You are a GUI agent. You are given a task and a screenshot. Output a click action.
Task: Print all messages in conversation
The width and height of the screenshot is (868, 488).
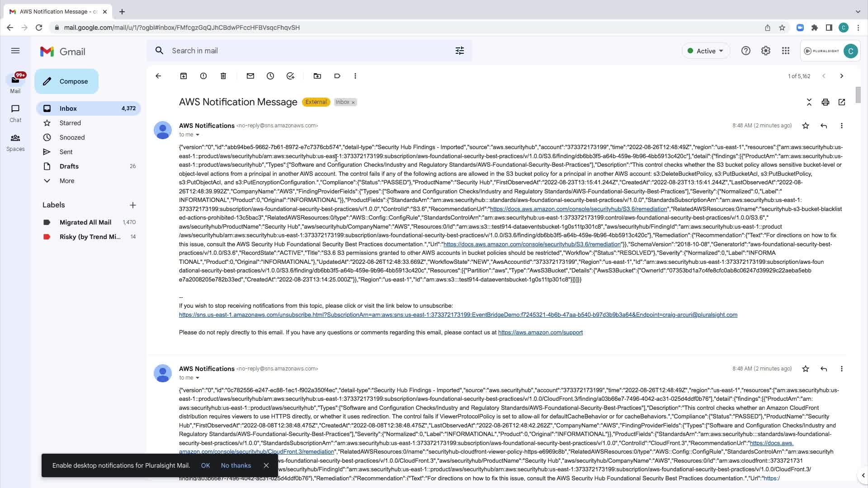click(826, 102)
